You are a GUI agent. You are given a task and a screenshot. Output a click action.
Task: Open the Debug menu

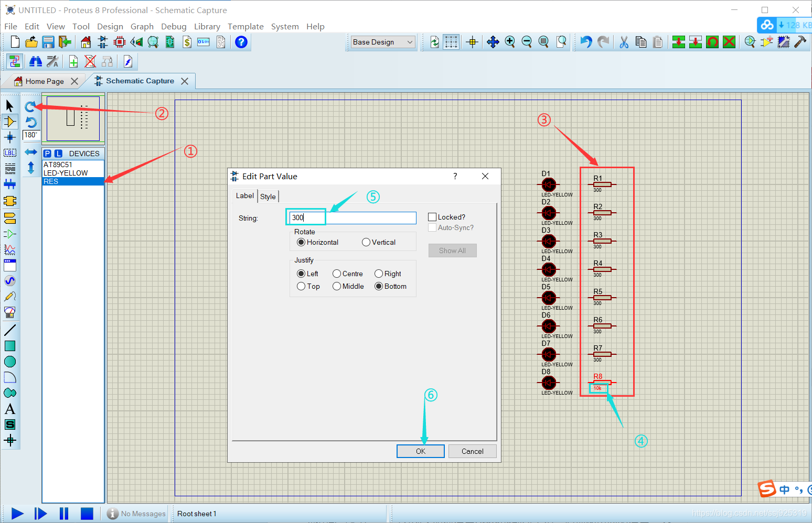[x=174, y=26]
